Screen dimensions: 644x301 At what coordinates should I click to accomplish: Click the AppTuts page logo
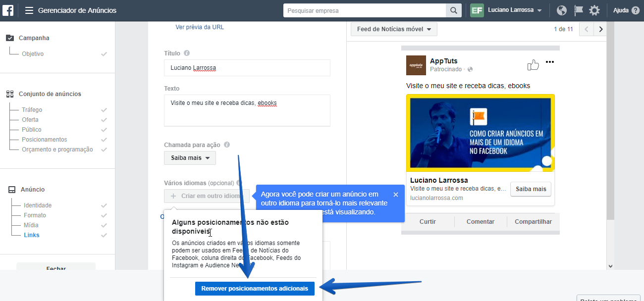click(x=416, y=65)
